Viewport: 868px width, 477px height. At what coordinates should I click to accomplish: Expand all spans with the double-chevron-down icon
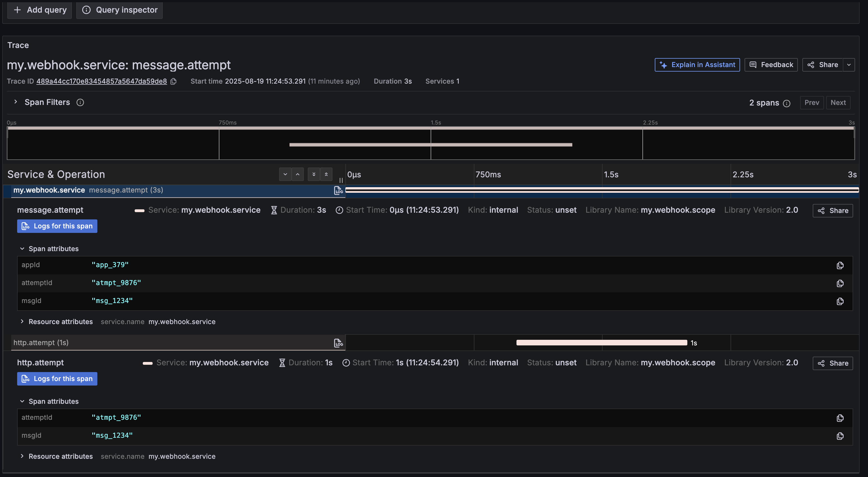tap(314, 174)
